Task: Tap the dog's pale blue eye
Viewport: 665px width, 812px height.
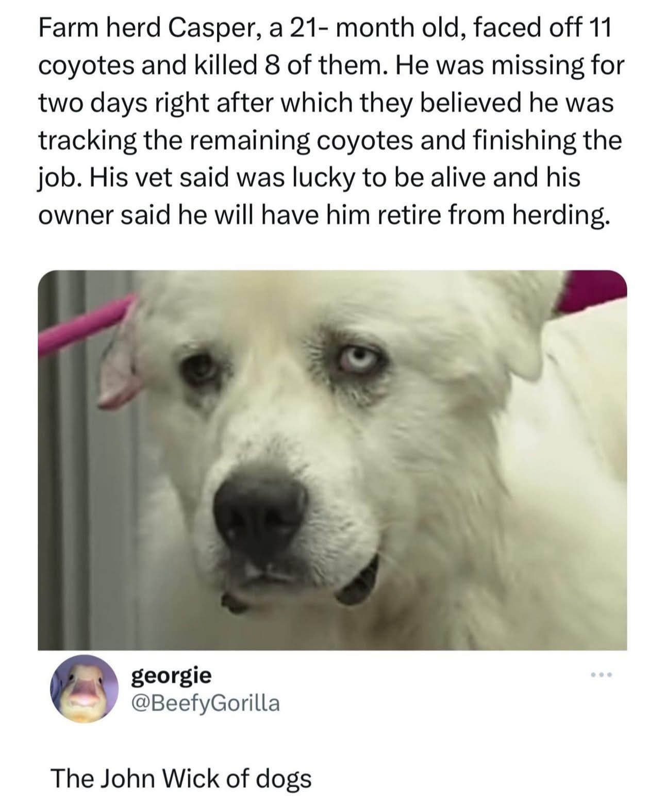Action: (357, 359)
